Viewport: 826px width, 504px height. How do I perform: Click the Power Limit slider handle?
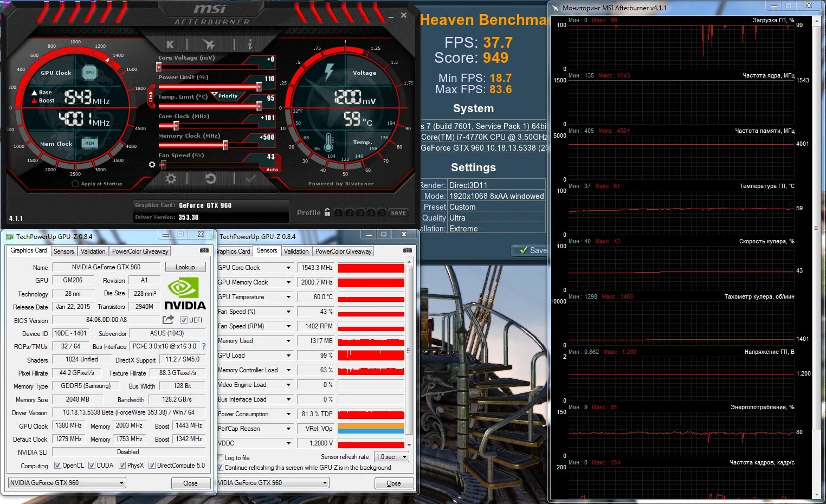(x=259, y=87)
